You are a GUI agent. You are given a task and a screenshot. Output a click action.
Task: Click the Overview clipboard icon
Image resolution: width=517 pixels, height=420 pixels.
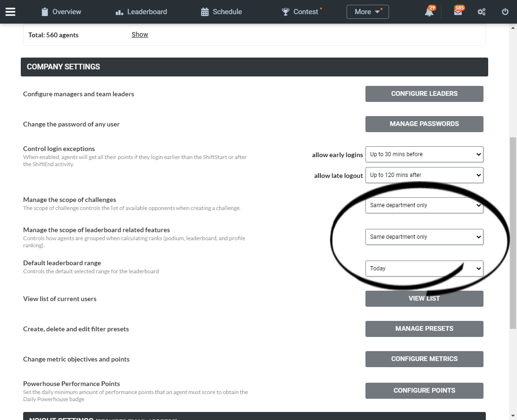pyautogui.click(x=45, y=12)
